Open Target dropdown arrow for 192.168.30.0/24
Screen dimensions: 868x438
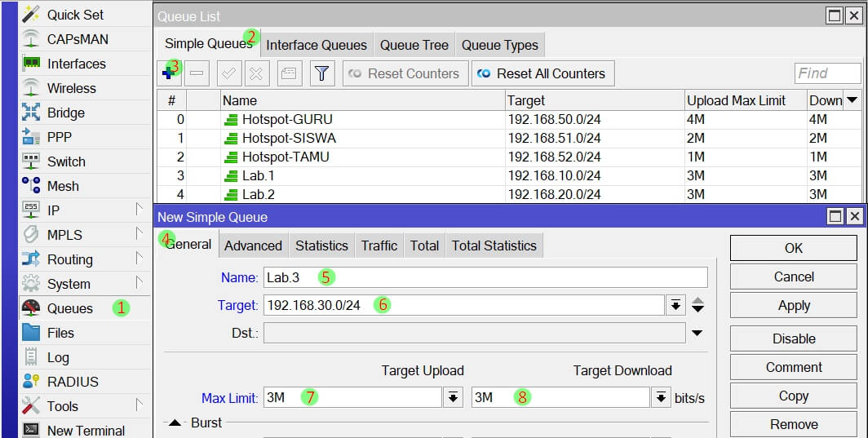point(675,305)
